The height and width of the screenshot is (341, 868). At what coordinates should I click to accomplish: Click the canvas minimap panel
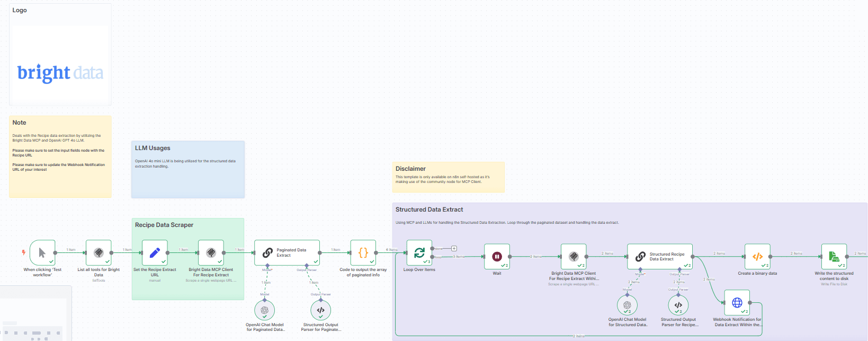35,313
